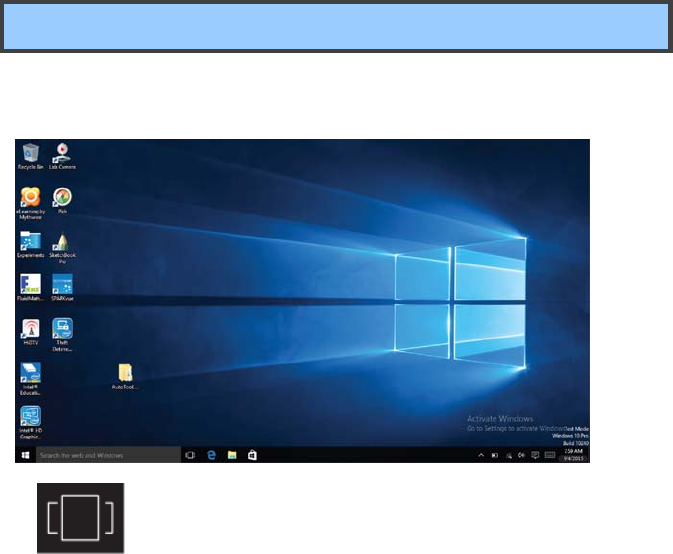
Task: Open the network status tray icon
Action: [x=509, y=455]
